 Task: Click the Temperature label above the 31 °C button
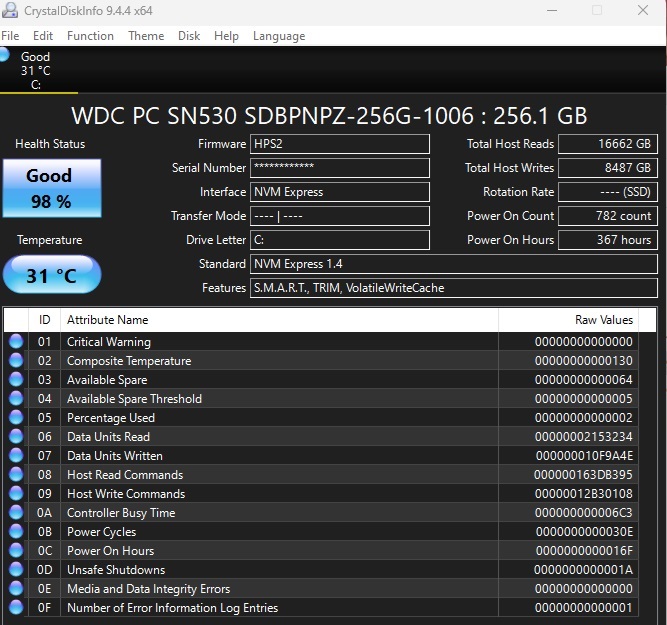(x=50, y=240)
